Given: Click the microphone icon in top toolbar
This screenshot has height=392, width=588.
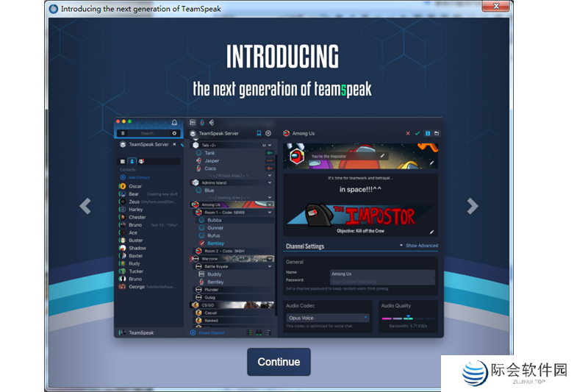Looking at the screenshot, I should pos(202,122).
